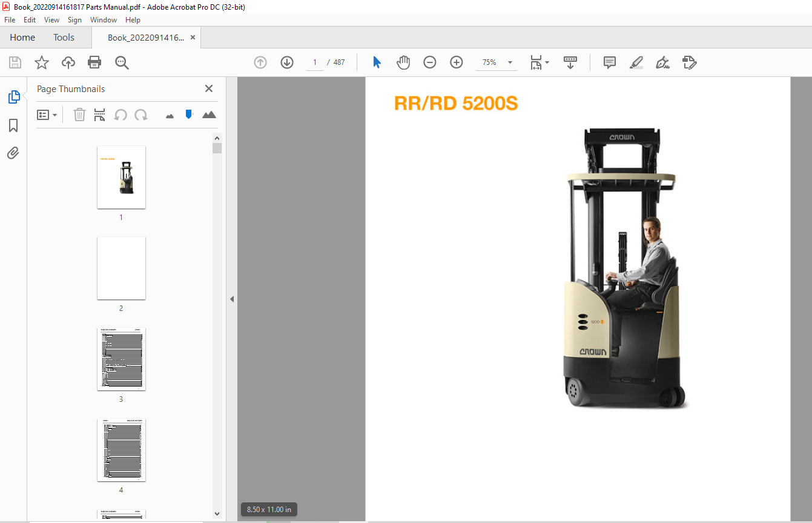The image size is (812, 523).
Task: Rotate pages counterclockwise
Action: pos(120,115)
